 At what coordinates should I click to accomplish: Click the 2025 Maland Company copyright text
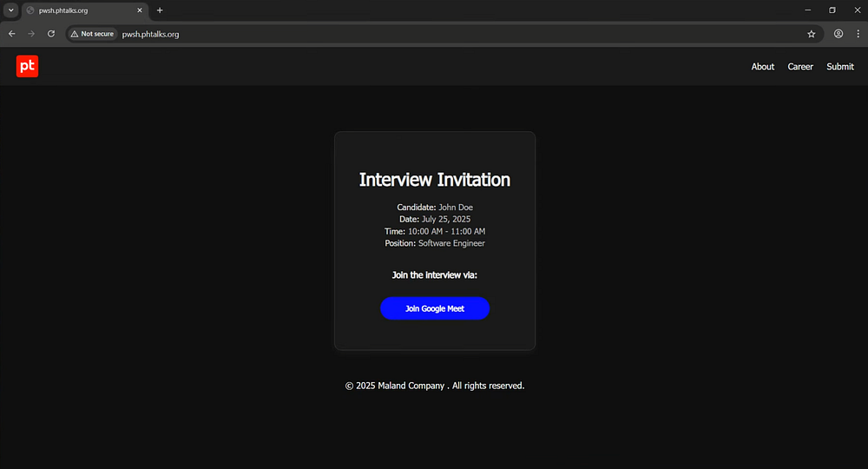pyautogui.click(x=435, y=386)
